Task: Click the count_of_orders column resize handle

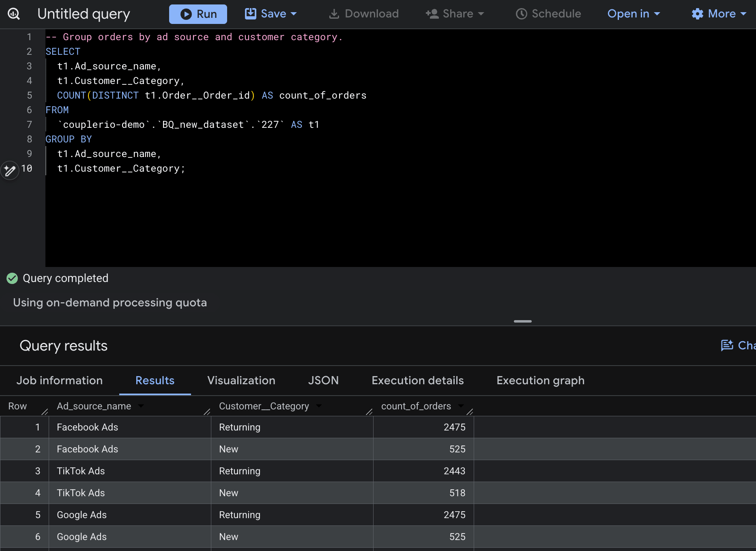Action: tap(470, 412)
